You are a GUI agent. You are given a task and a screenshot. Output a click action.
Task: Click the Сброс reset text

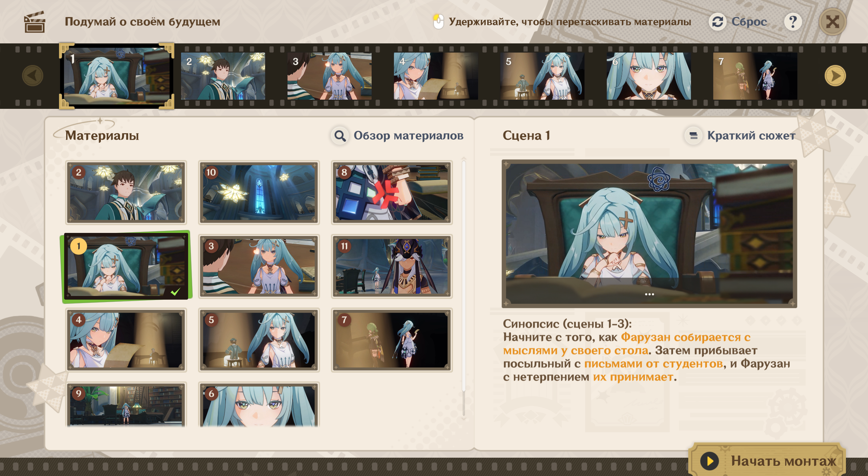tap(749, 22)
